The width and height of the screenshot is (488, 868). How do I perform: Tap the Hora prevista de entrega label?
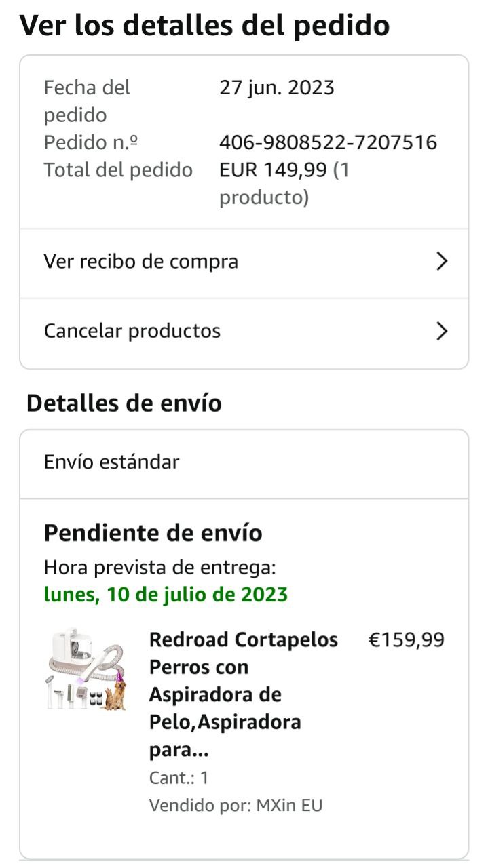coord(159,567)
